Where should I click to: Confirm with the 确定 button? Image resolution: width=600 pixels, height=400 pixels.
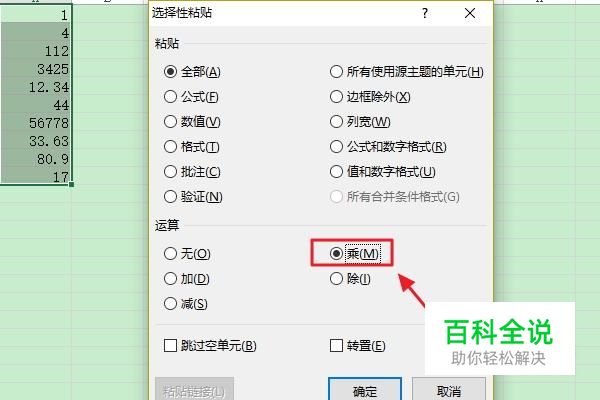coord(365,390)
